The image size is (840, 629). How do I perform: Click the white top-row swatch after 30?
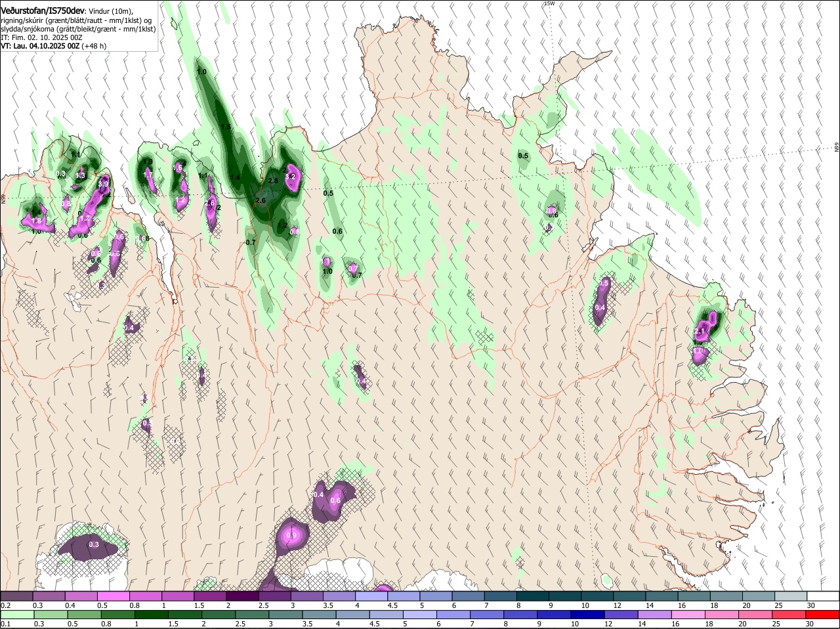tap(822, 596)
